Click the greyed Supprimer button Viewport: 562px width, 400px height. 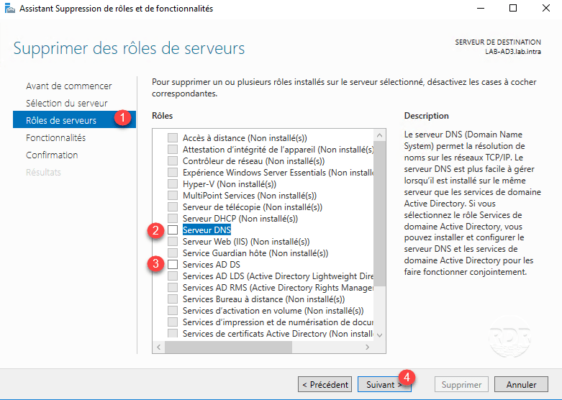[462, 385]
